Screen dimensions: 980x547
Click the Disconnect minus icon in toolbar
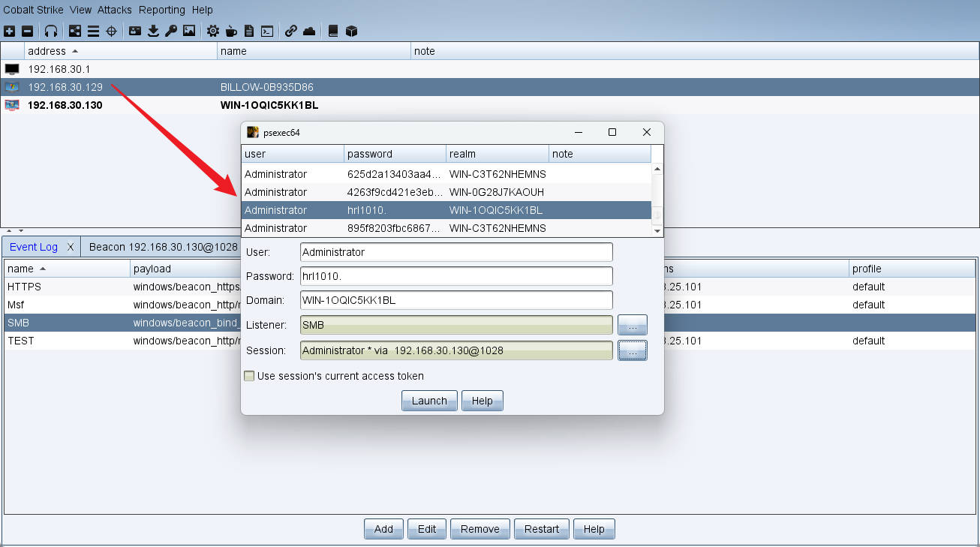(x=28, y=31)
